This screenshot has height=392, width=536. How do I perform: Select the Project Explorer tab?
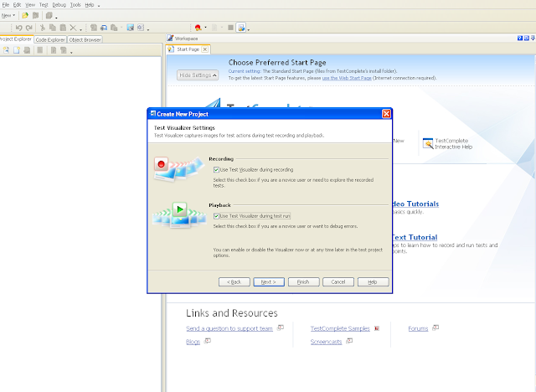(16, 39)
